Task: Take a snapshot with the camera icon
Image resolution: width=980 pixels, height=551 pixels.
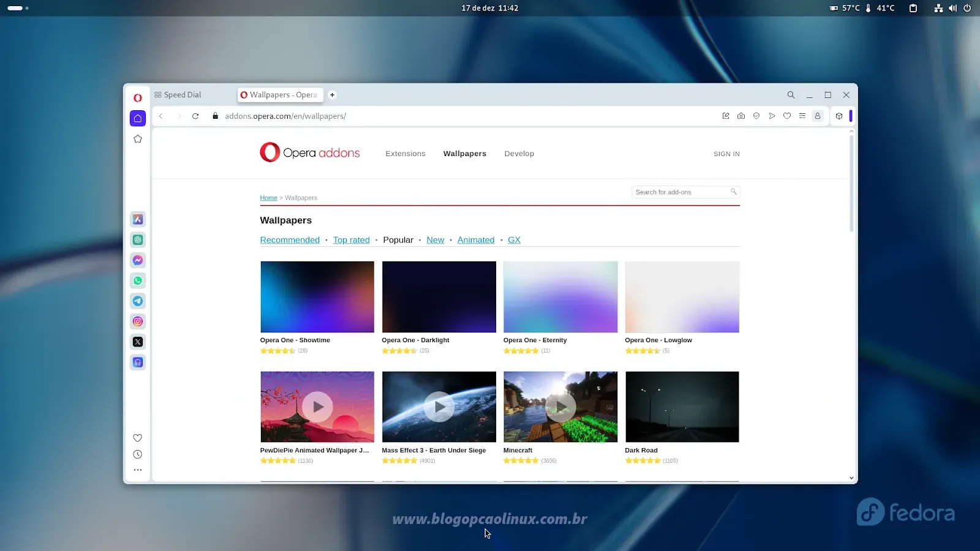Action: [741, 116]
